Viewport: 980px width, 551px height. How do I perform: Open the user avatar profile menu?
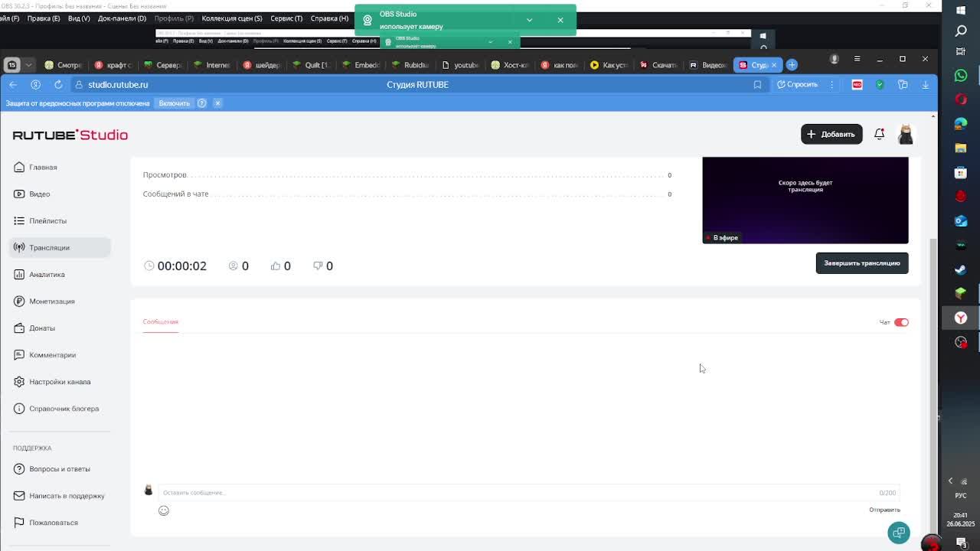tap(906, 134)
